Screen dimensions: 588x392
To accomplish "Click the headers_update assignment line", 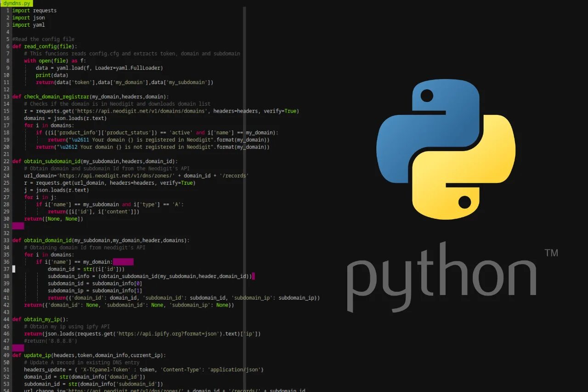I will [x=144, y=369].
